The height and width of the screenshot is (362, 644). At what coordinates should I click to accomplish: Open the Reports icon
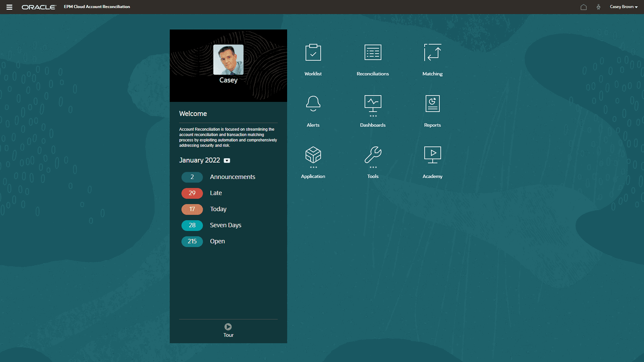tap(432, 104)
